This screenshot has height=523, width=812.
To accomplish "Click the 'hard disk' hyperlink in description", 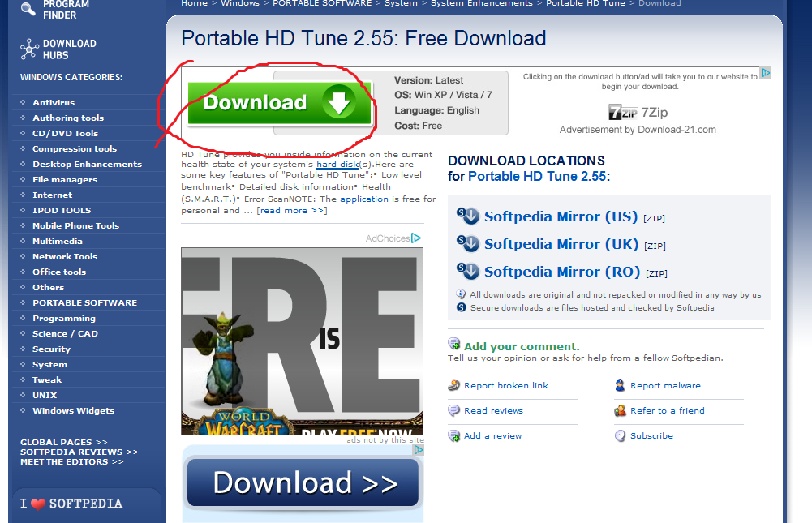I will (x=337, y=164).
